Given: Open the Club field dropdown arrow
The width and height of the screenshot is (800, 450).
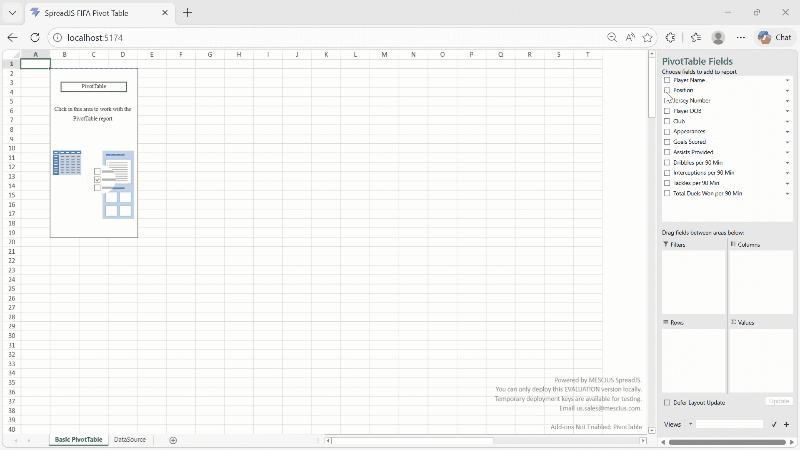Looking at the screenshot, I should point(787,121).
